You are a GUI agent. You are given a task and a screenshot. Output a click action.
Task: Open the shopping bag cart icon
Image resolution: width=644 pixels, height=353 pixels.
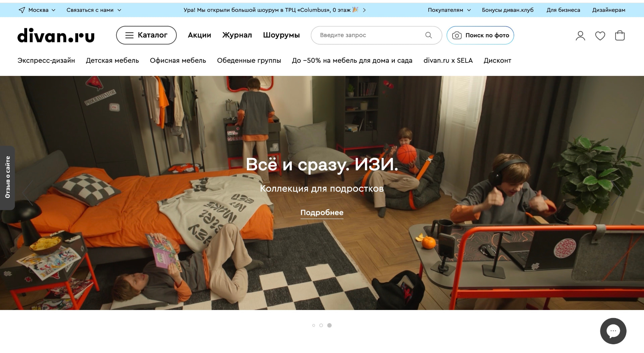click(620, 35)
